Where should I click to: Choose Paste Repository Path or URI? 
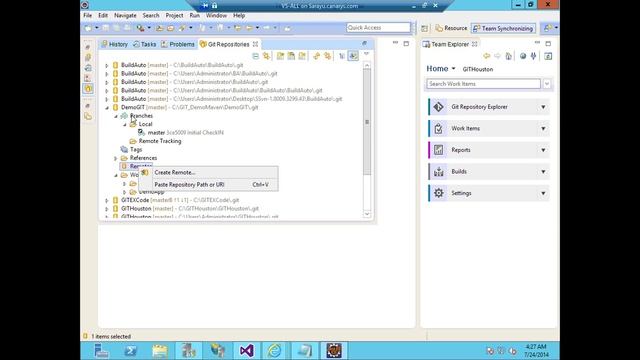(209, 184)
